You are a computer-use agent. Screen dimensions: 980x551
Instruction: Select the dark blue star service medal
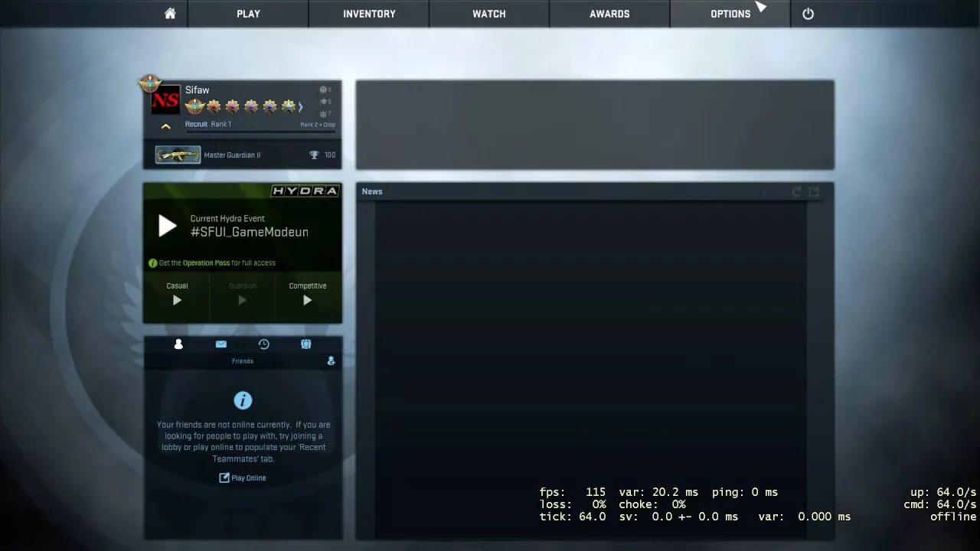[269, 106]
